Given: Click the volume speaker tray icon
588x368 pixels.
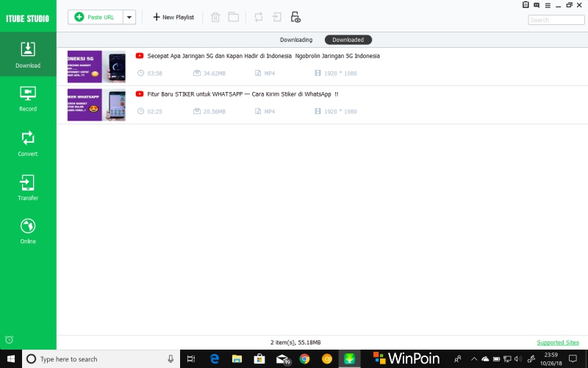Looking at the screenshot, I should (x=518, y=359).
